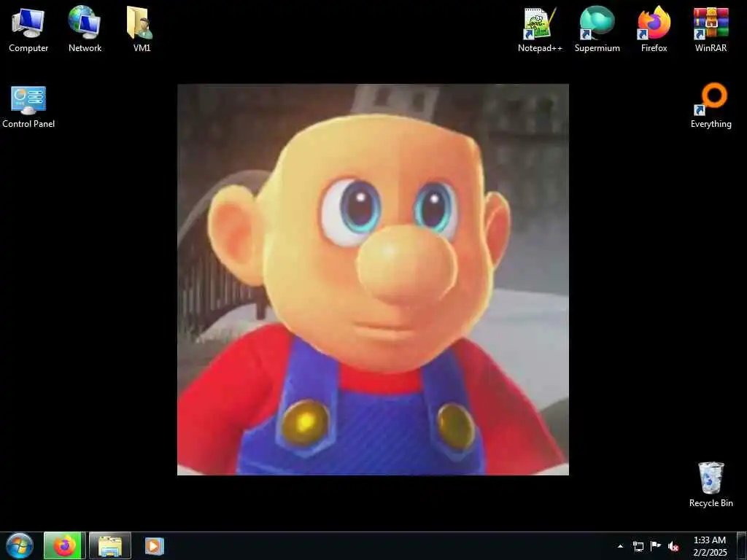Click the "VM1" label text
The image size is (747, 560).
click(142, 48)
